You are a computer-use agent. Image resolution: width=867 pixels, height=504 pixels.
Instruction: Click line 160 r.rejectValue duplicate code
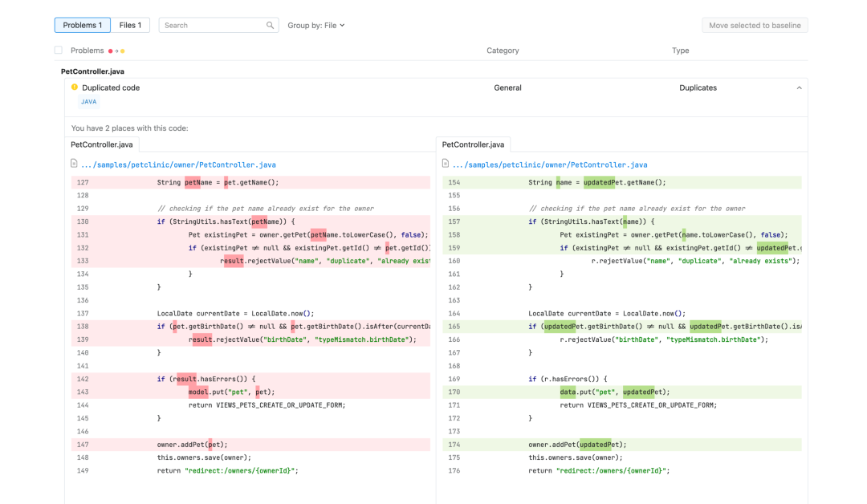pos(695,261)
